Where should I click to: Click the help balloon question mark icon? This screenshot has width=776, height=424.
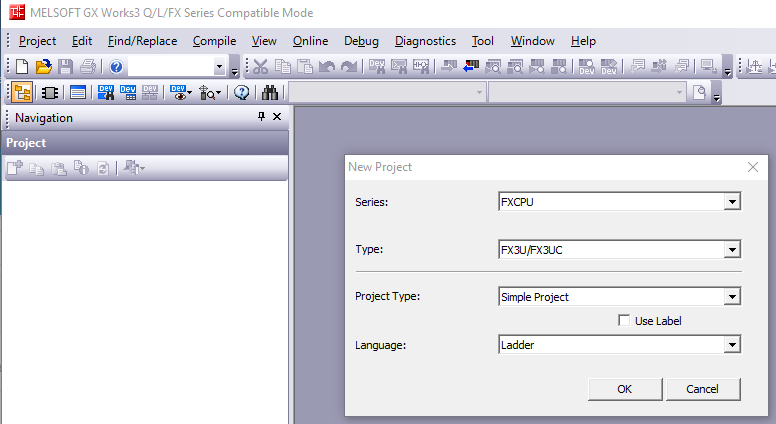(242, 93)
